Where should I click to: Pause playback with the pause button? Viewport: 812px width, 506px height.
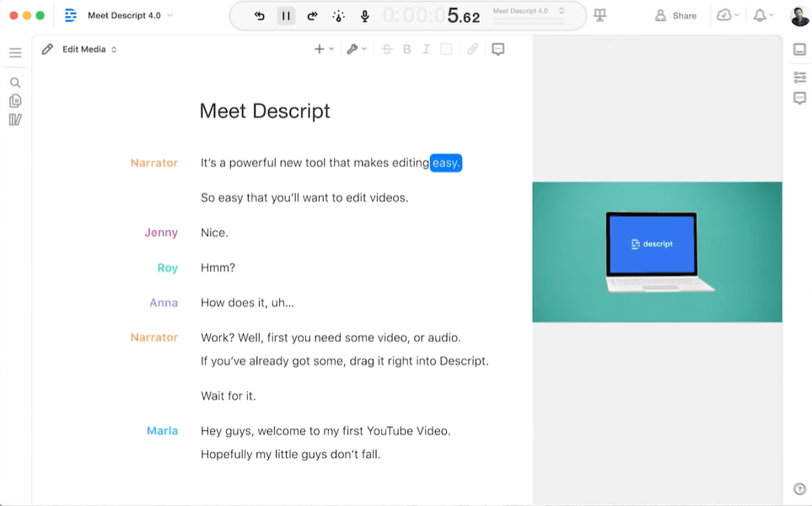coord(286,16)
